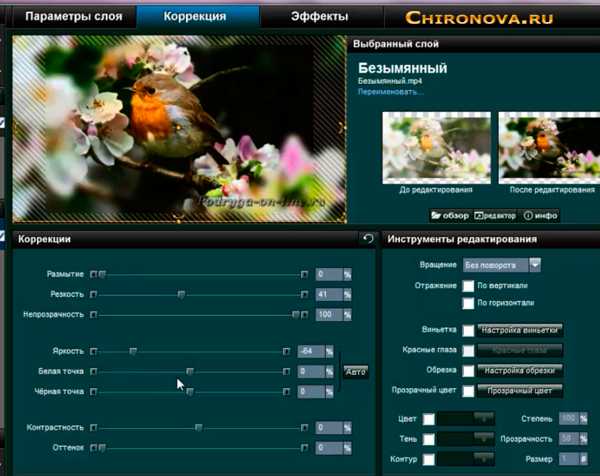Enable the Виньетка checkbox
Viewport: 600px width, 476px height.
click(468, 331)
